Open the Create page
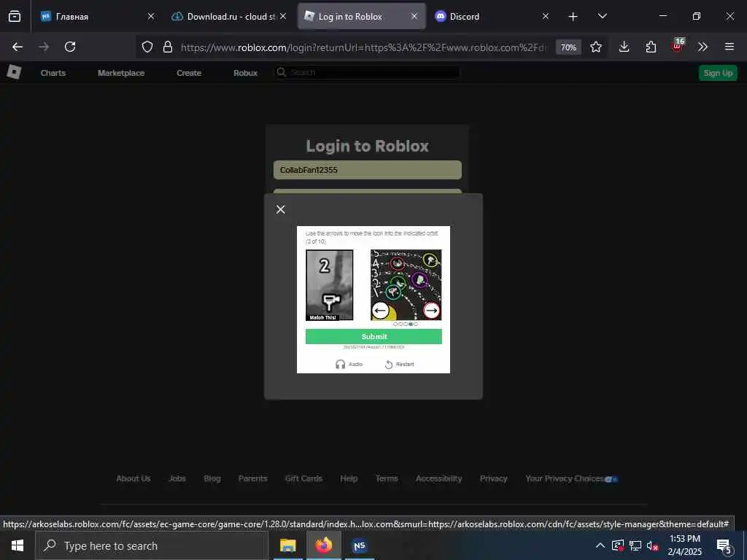Screen dimensions: 747x560 click(189, 73)
